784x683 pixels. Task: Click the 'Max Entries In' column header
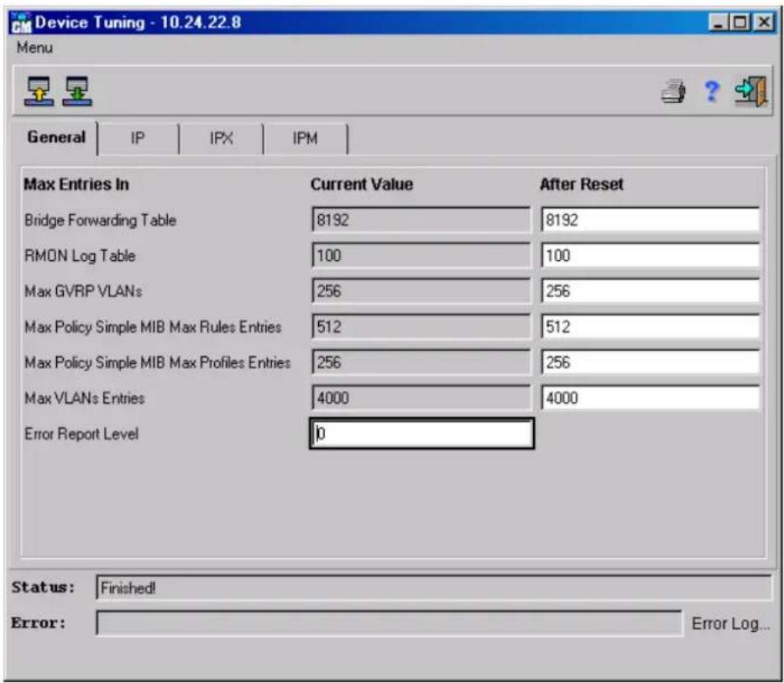click(76, 185)
